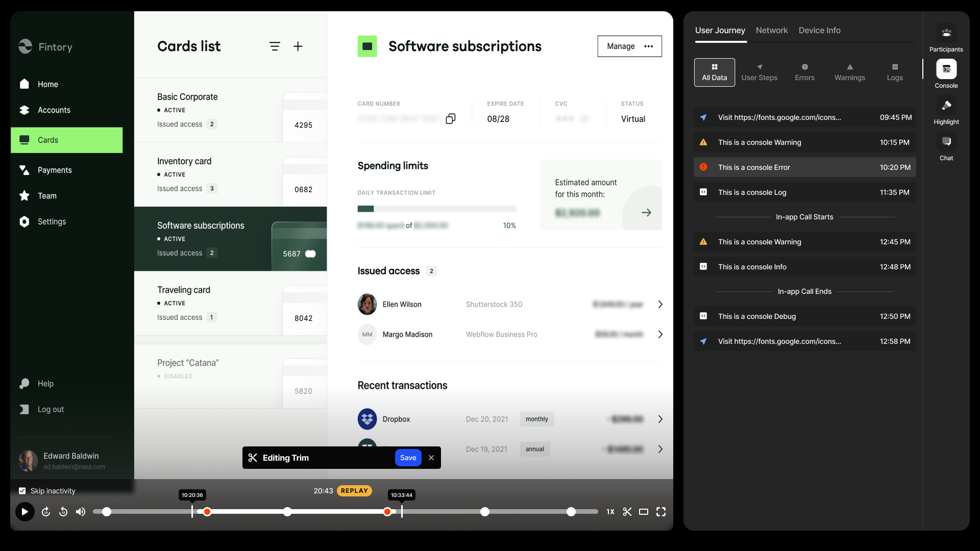Filter the journey by Errors

804,72
